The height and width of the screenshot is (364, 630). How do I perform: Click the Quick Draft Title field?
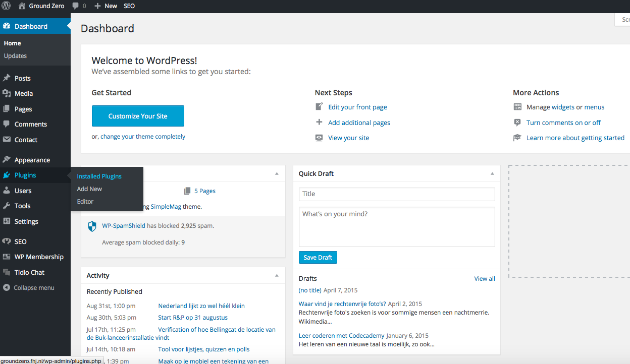[x=397, y=194]
